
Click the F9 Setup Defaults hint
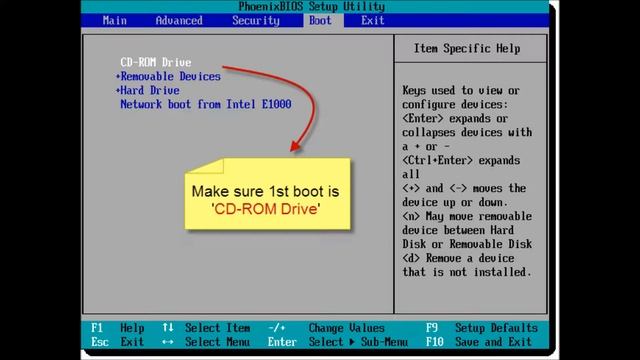click(x=482, y=328)
